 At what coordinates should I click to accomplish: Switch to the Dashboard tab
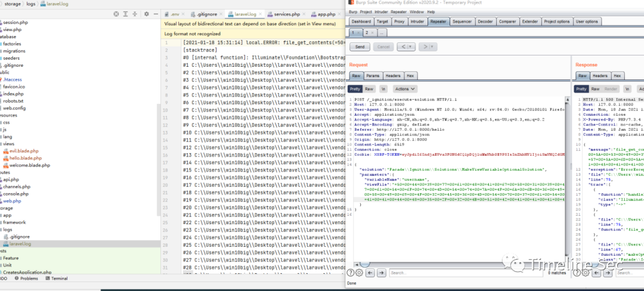tap(361, 21)
